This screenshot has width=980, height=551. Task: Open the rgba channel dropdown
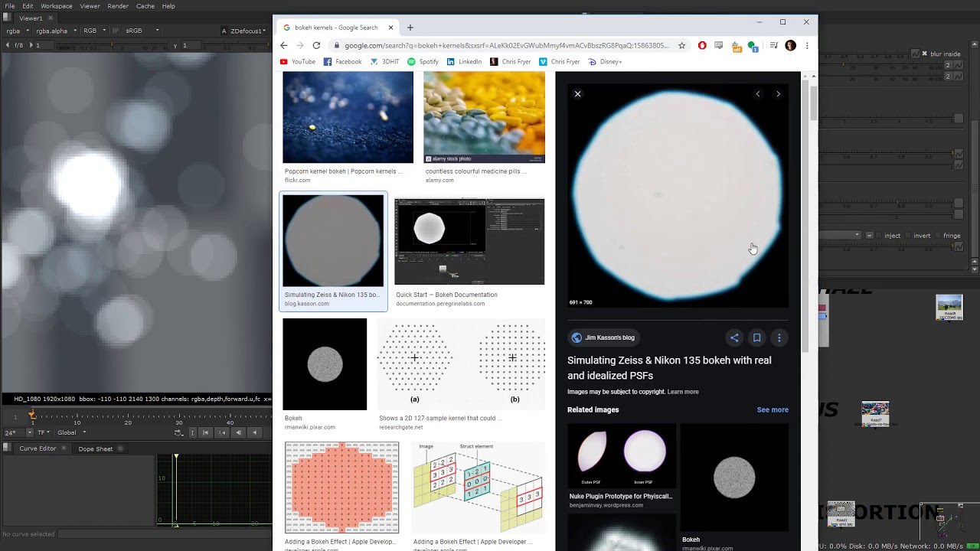17,31
